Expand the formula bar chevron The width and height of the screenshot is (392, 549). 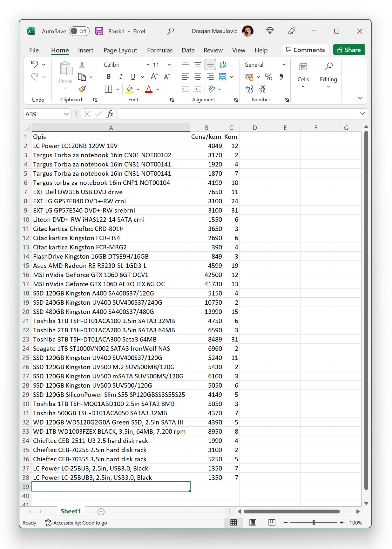tap(362, 113)
